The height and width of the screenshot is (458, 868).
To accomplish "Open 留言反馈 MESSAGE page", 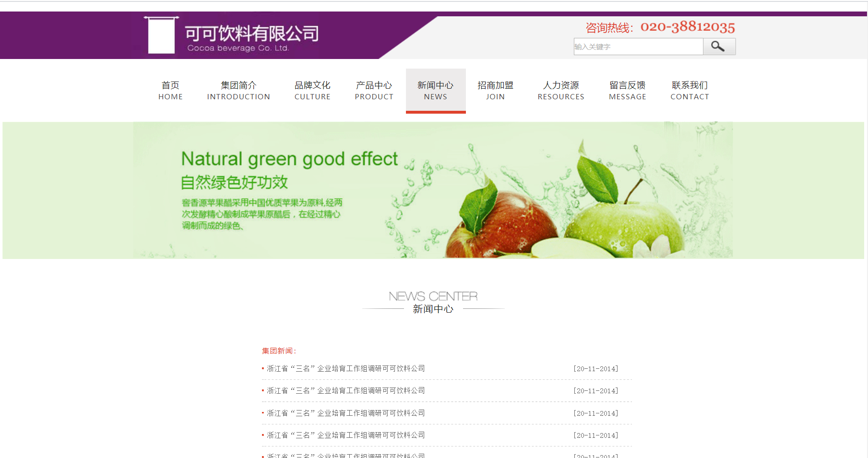I will (x=627, y=91).
